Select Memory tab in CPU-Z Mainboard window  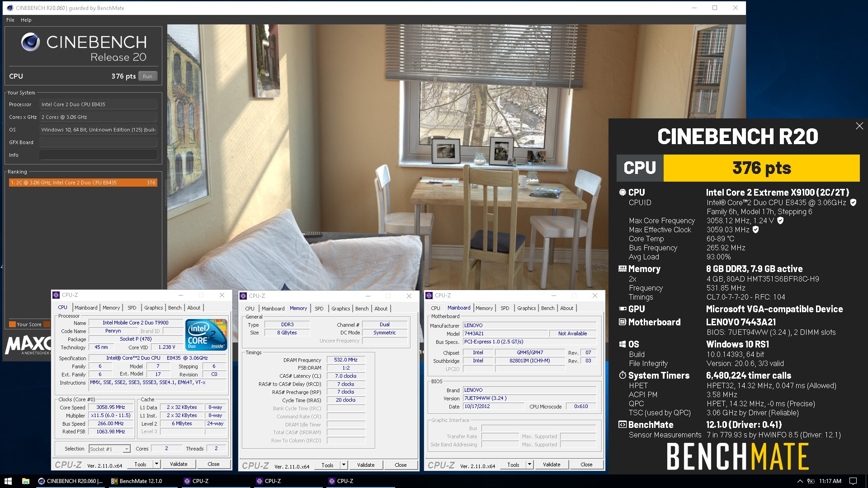(x=484, y=308)
